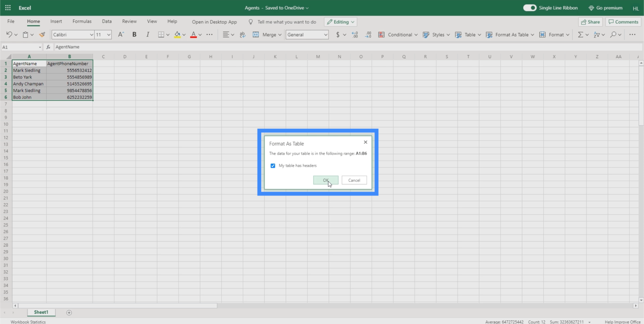Click the dollar currency format icon

(x=338, y=35)
